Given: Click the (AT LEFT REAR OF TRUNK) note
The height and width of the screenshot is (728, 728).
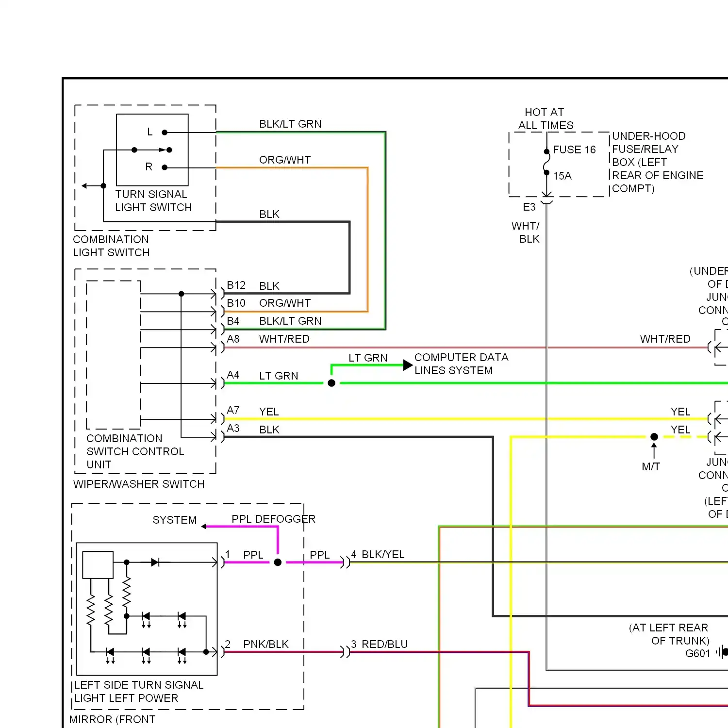Looking at the screenshot, I should pos(669,634).
